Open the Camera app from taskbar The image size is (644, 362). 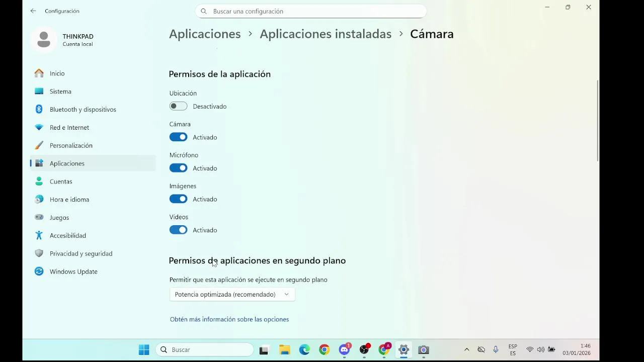pyautogui.click(x=424, y=350)
